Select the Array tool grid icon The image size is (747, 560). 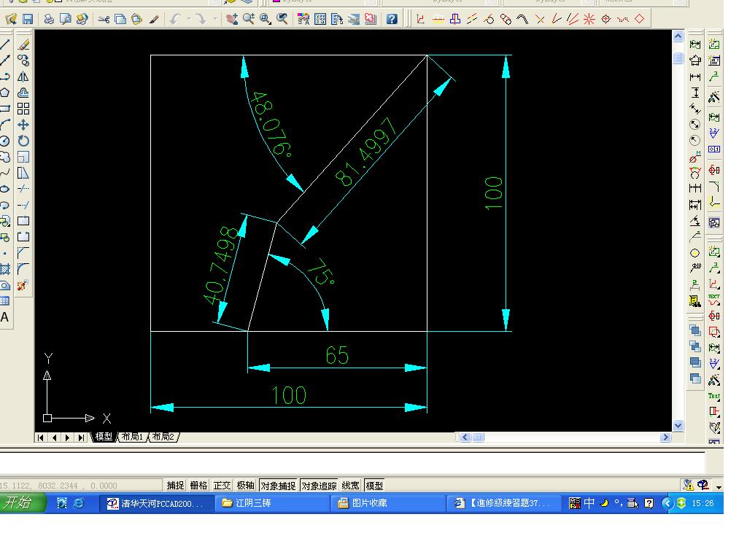tap(23, 109)
